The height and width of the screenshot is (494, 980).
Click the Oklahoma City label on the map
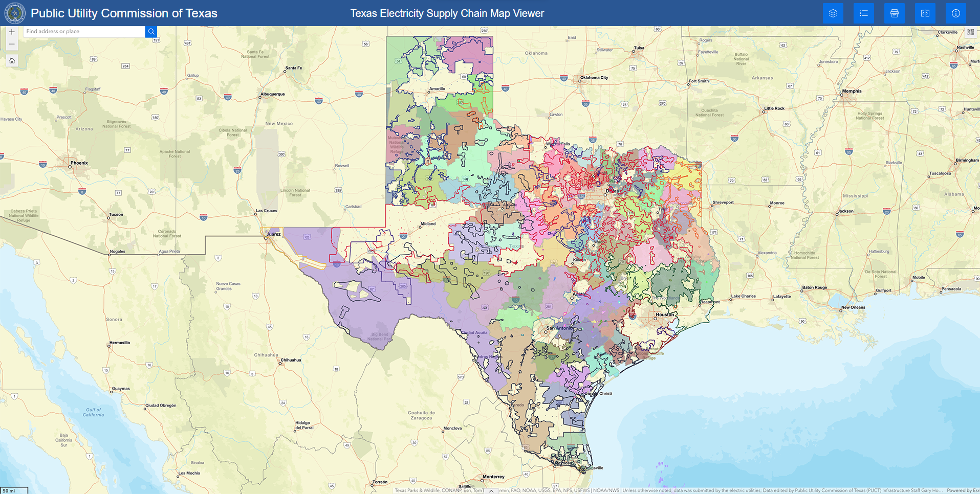pyautogui.click(x=594, y=78)
